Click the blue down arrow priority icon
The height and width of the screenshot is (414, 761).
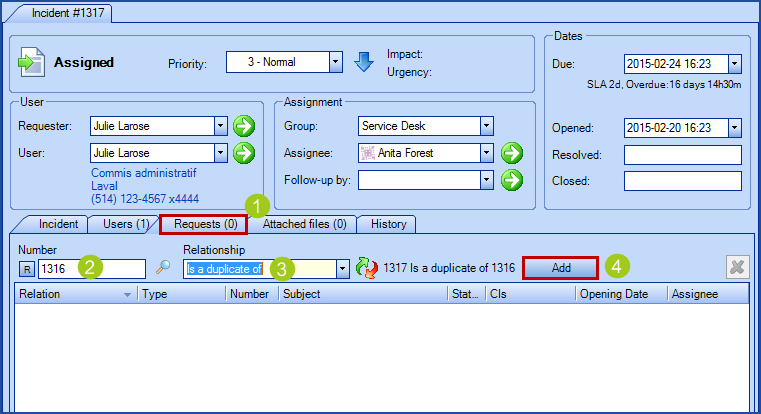tap(364, 62)
